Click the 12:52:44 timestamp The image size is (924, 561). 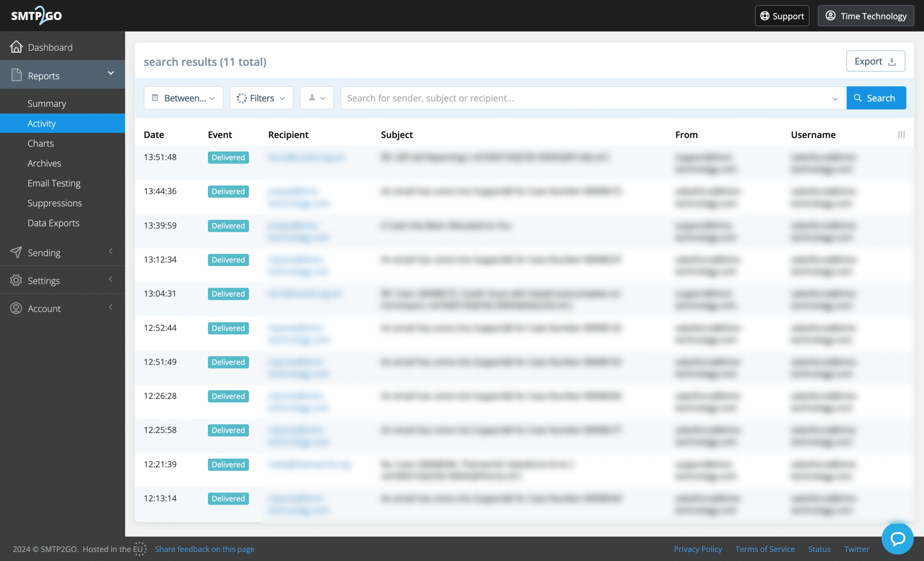[x=160, y=328]
